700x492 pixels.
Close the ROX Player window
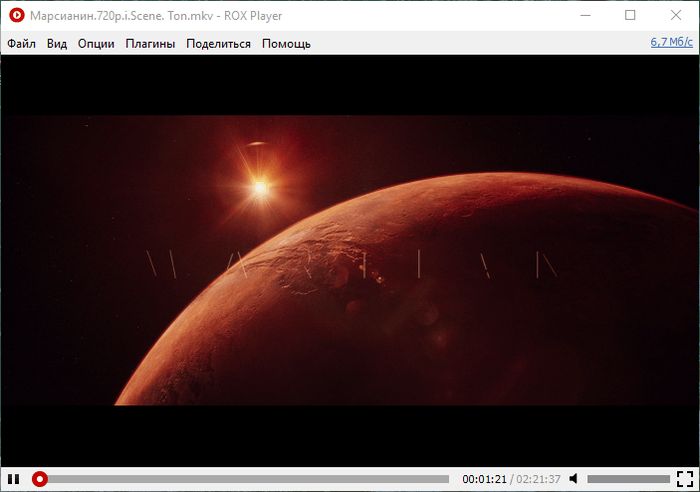[676, 16]
